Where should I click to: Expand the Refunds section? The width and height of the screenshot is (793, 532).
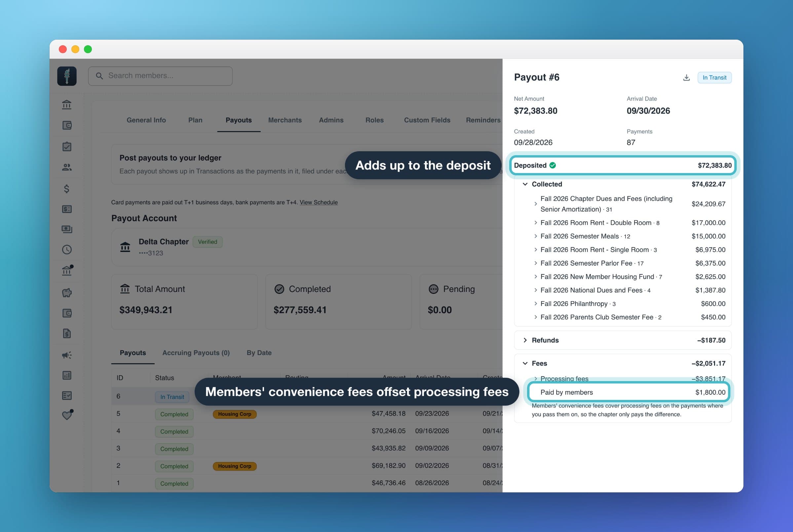pyautogui.click(x=525, y=340)
